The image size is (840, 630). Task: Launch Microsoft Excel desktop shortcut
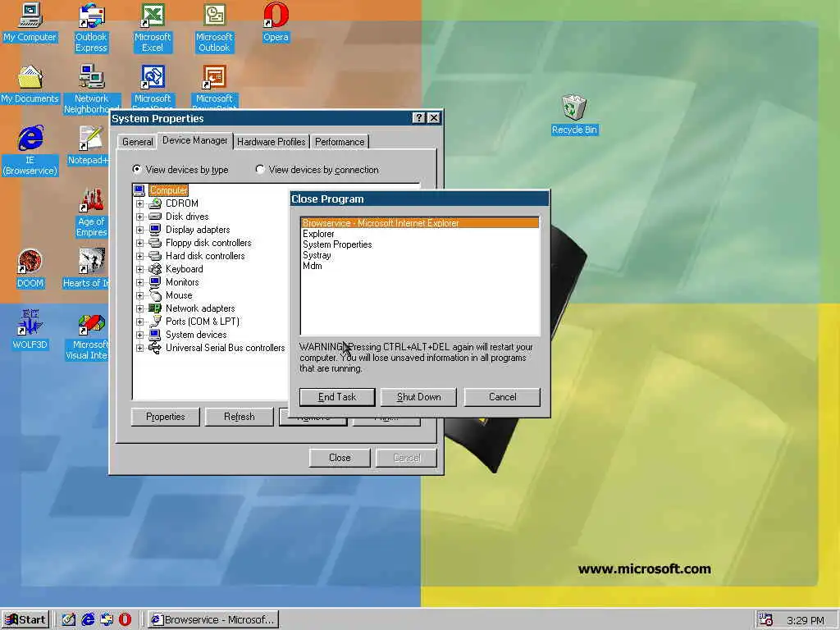[153, 28]
